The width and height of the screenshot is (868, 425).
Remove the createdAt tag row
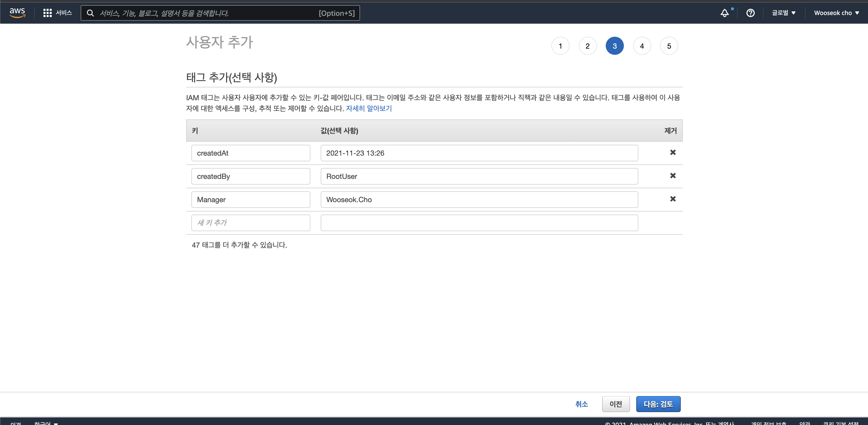click(672, 153)
